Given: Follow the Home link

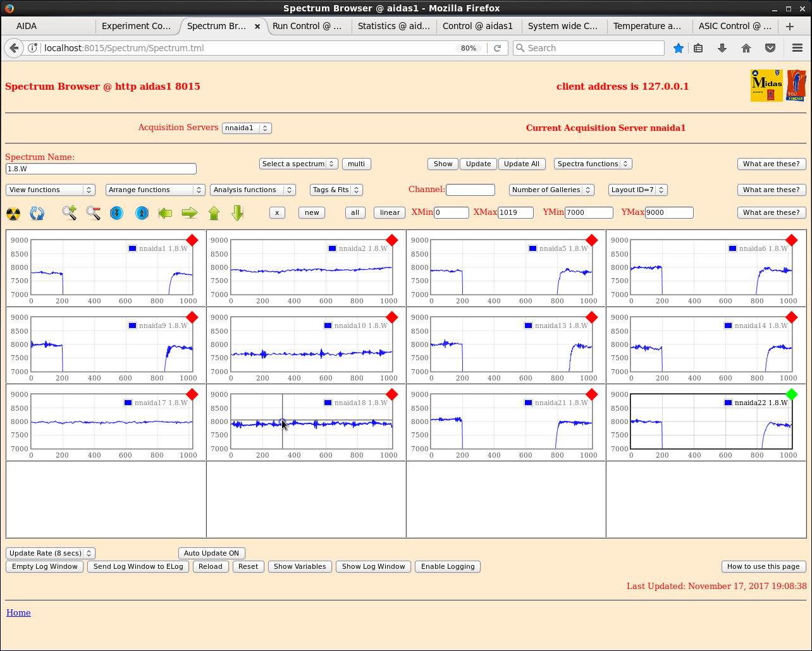Looking at the screenshot, I should (x=18, y=612).
